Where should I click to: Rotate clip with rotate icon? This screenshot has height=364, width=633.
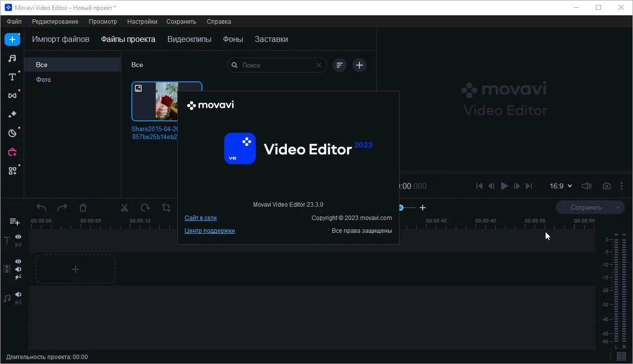click(x=145, y=208)
